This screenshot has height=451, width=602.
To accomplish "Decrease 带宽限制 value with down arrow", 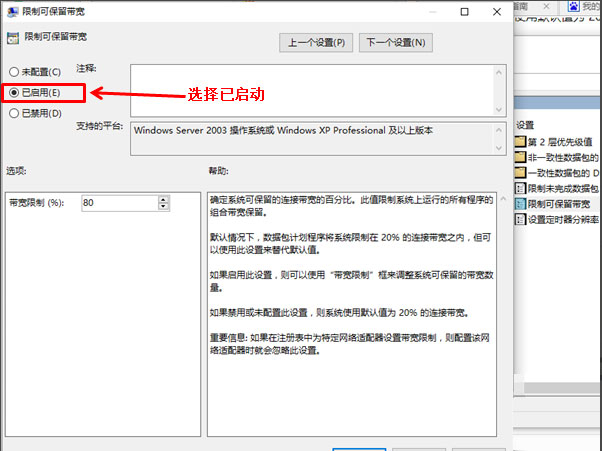I will point(163,207).
